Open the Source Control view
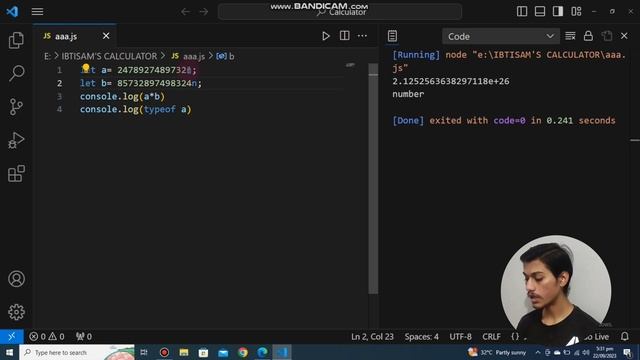 16,107
